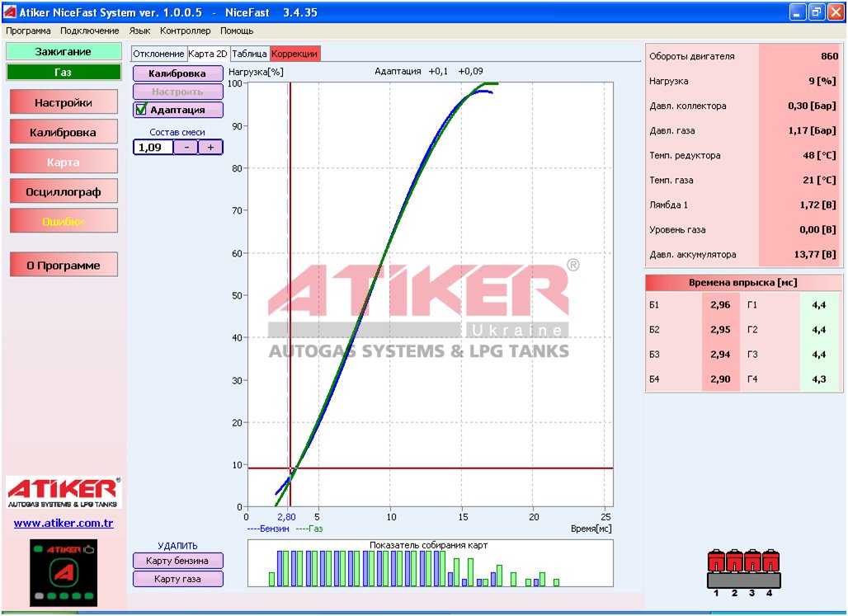Toggle the Адаптация checkbox
The height and width of the screenshot is (616, 848).
coord(141,109)
